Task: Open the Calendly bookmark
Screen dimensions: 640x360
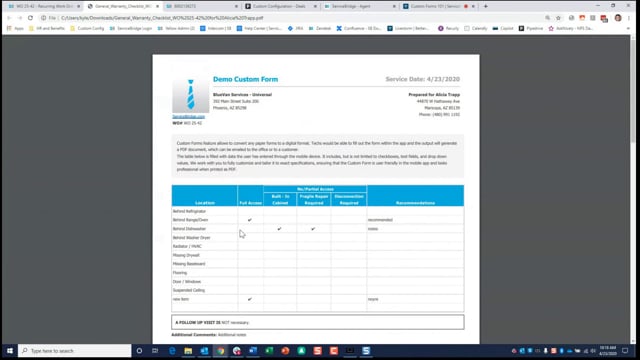Action: pos(476,29)
